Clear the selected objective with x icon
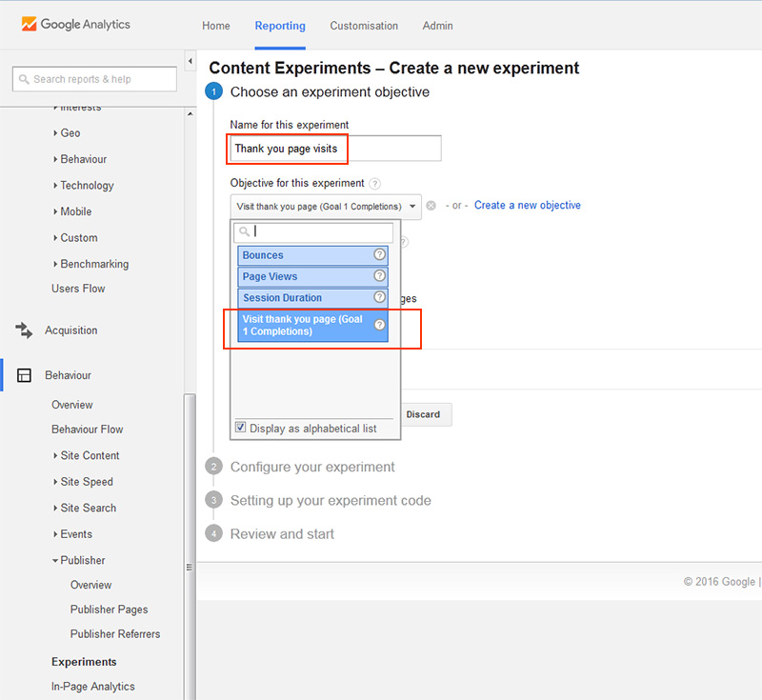 431,206
